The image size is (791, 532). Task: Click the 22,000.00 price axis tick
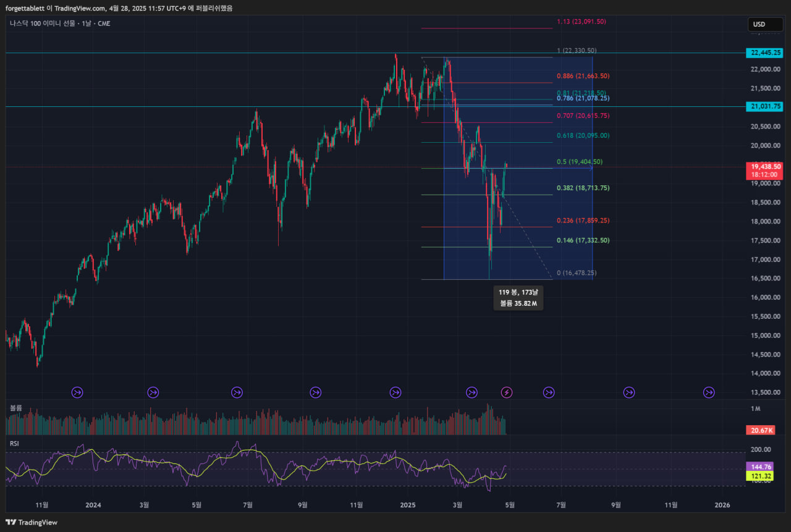pyautogui.click(x=765, y=69)
